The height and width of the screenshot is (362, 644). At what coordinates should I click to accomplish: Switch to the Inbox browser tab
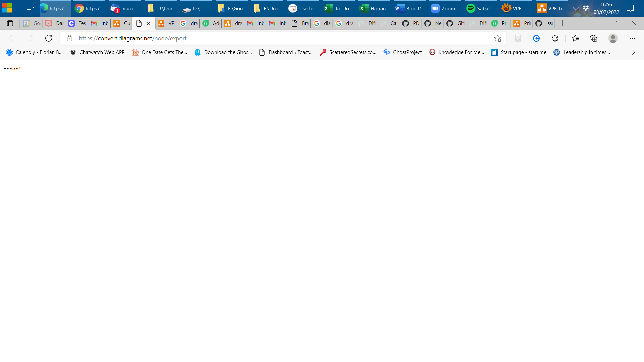(x=99, y=23)
